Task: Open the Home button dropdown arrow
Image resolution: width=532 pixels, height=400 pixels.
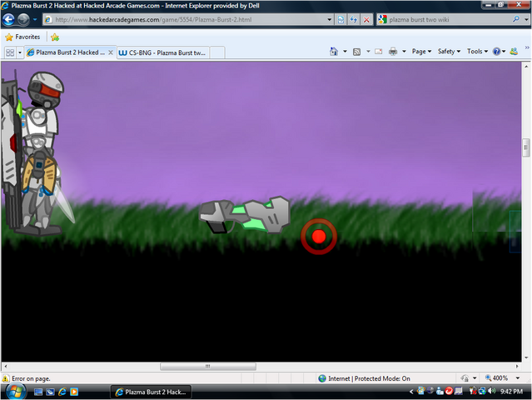Action: [345, 52]
